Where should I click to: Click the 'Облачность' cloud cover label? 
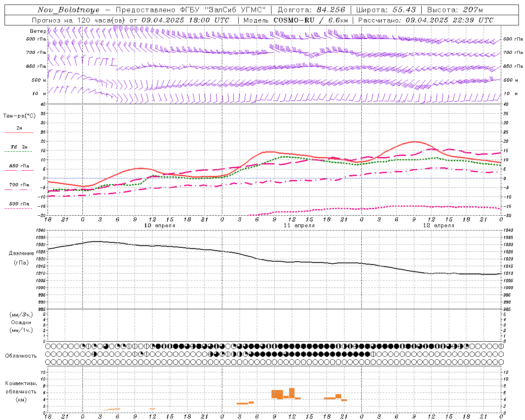(x=21, y=356)
